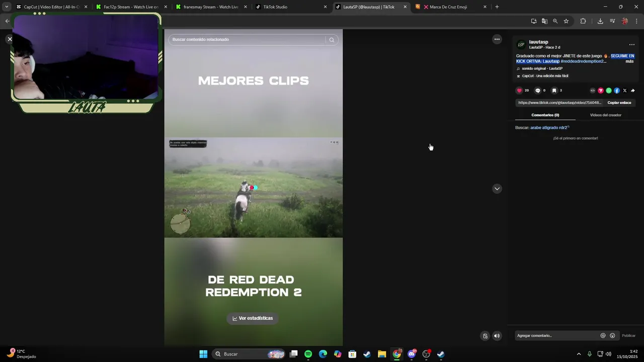Expand the description with más

[x=629, y=61]
